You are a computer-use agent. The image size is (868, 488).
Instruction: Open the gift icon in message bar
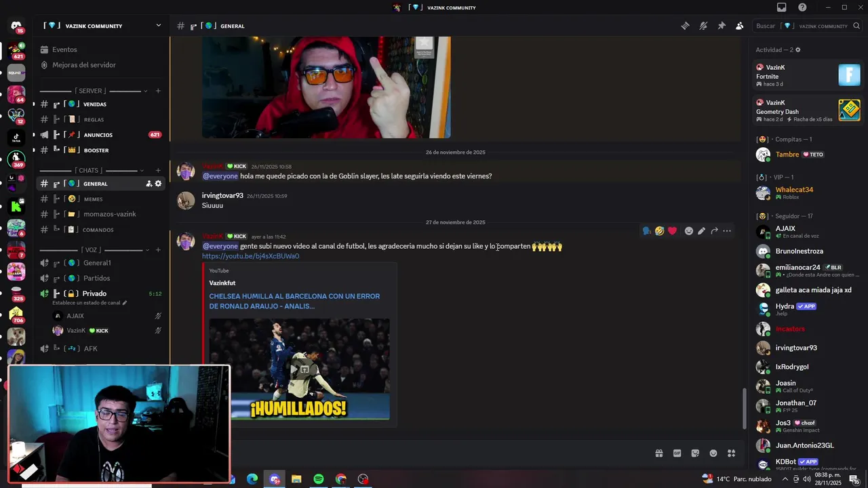pyautogui.click(x=658, y=453)
